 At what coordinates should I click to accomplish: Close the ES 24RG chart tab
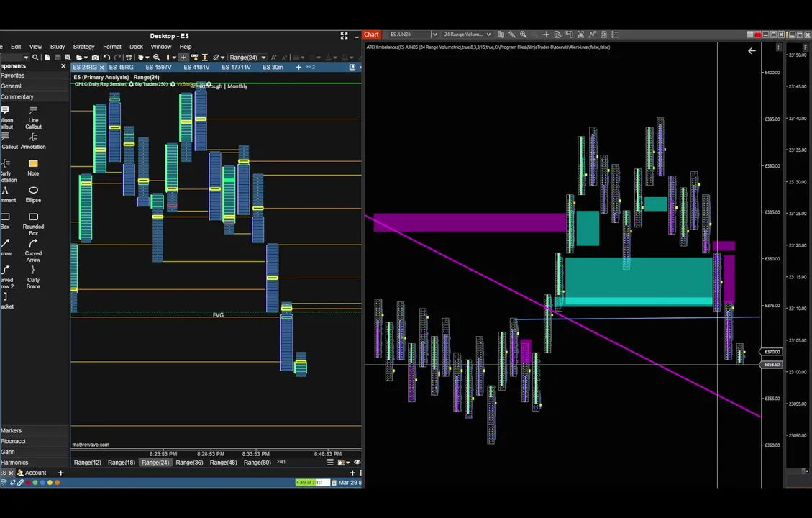pyautogui.click(x=101, y=68)
